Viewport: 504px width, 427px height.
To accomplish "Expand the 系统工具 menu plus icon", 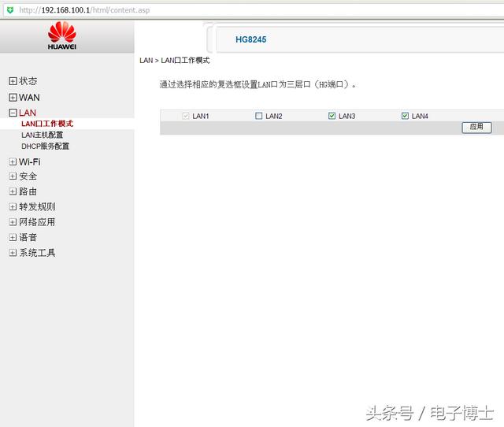I will coord(13,253).
